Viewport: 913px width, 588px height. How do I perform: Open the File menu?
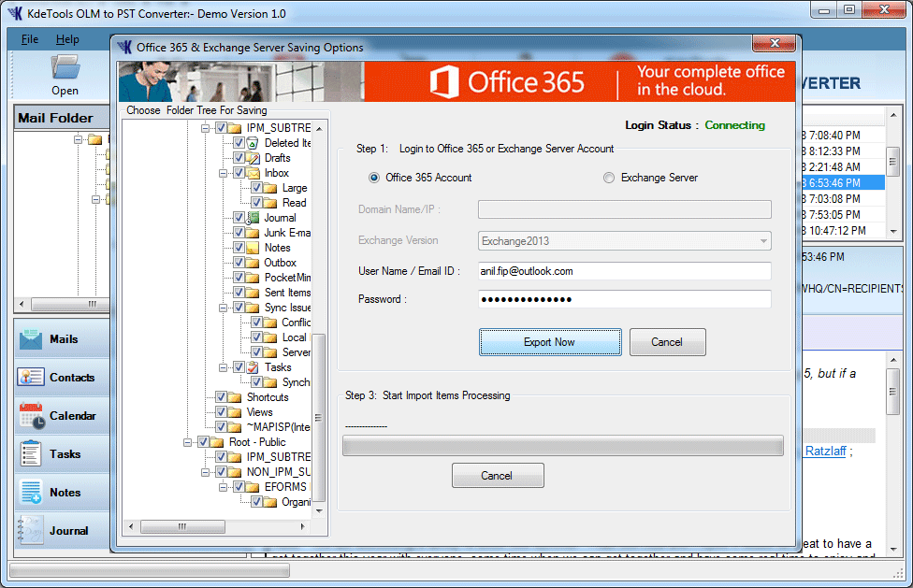30,39
